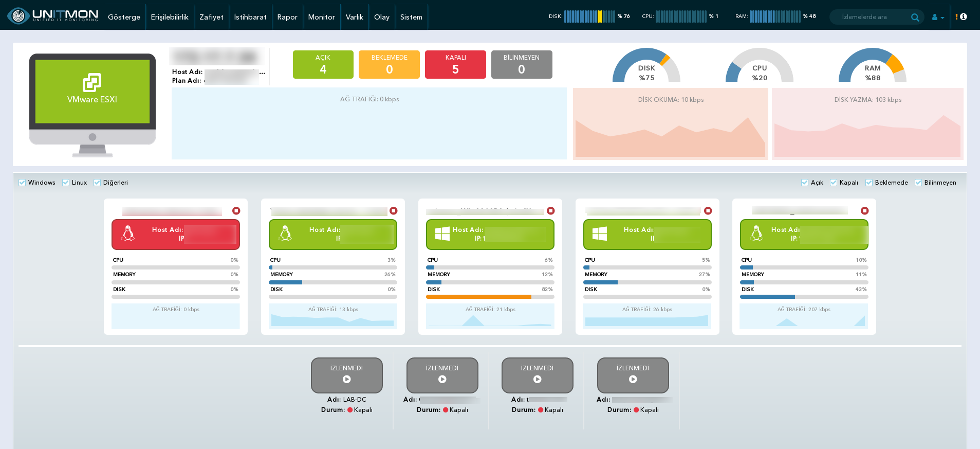Open the user account dropdown

(938, 17)
